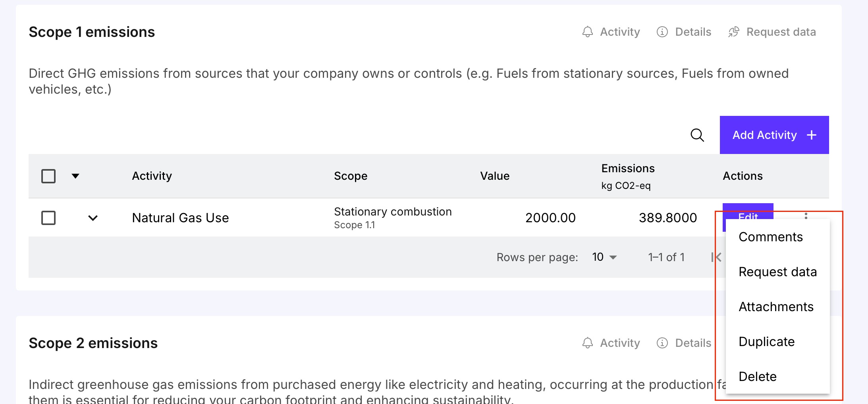Select Request data in the actions menu

777,272
